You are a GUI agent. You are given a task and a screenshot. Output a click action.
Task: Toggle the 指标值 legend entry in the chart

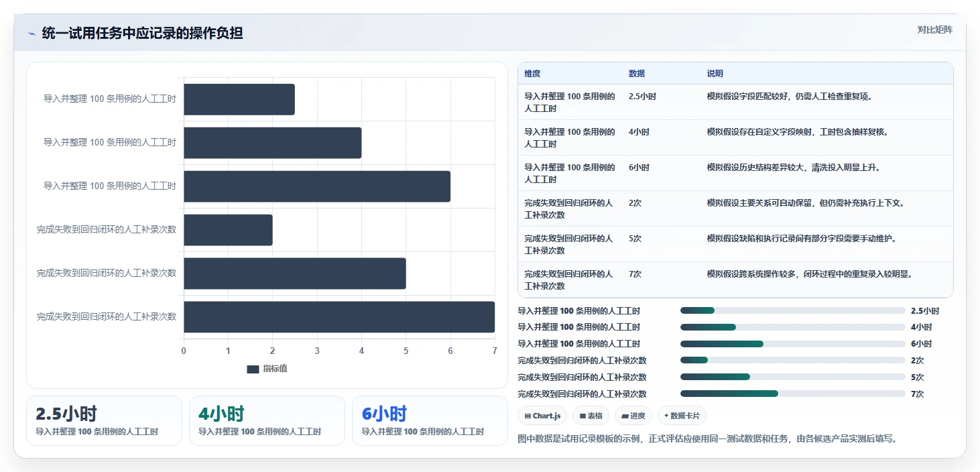point(267,369)
